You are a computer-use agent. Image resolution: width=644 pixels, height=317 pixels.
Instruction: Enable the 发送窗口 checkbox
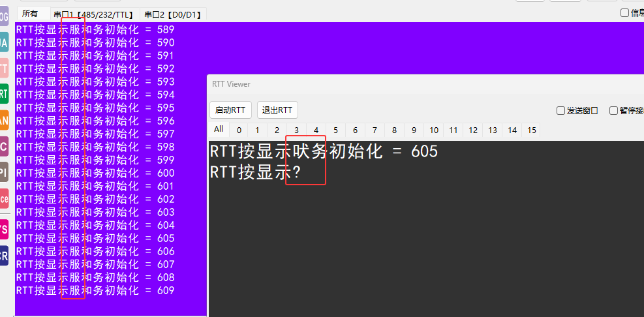[560, 111]
